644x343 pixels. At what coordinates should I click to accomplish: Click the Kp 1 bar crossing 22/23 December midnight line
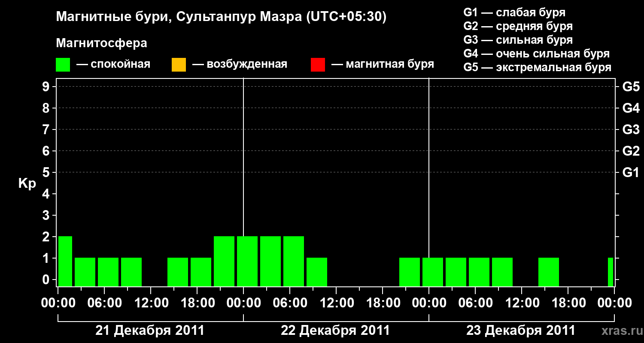point(433,272)
